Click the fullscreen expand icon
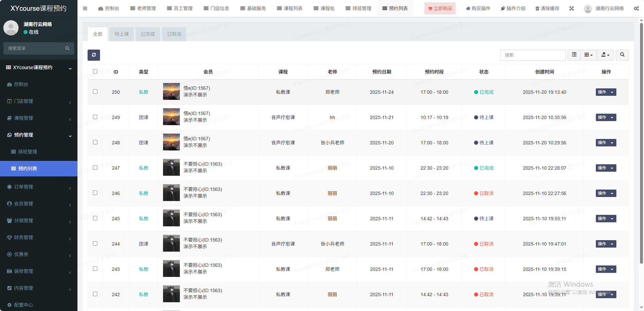Viewport: 644px width, 311px height. [572, 8]
